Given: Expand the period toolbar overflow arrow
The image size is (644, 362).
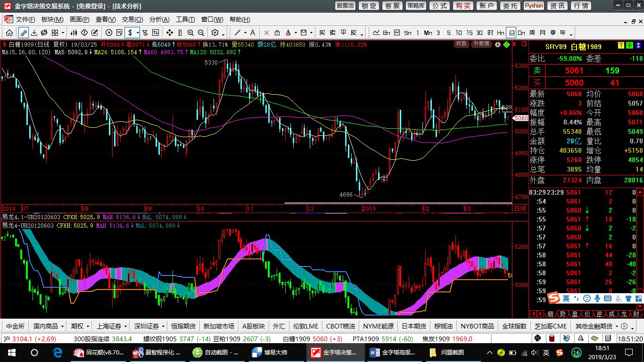Looking at the screenshot, I should pyautogui.click(x=571, y=34).
